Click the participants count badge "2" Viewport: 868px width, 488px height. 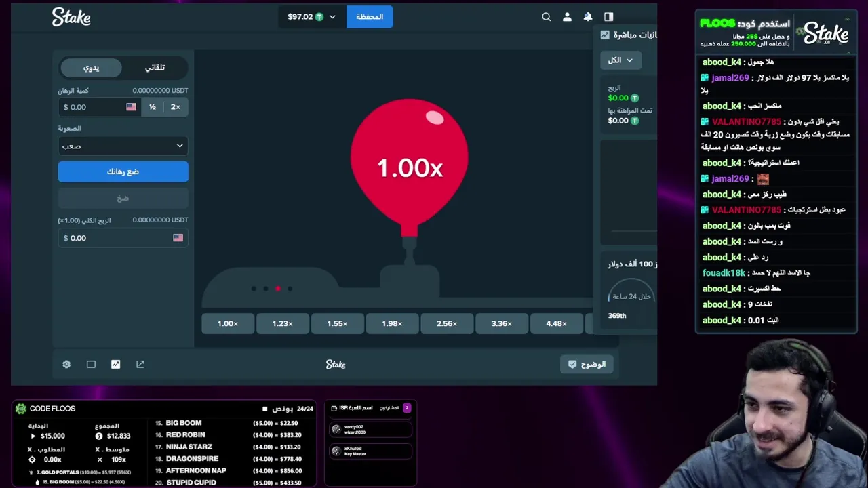(x=407, y=408)
